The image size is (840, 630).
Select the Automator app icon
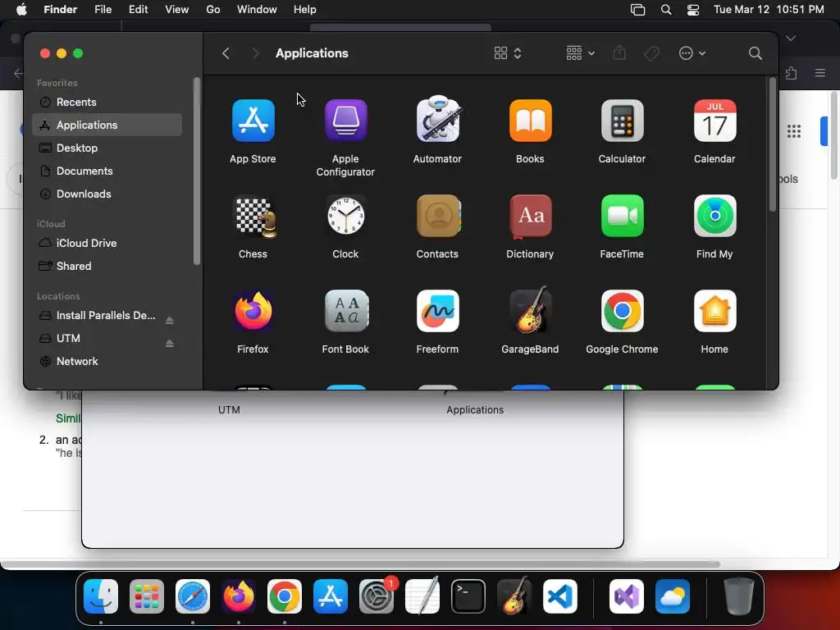click(x=438, y=120)
